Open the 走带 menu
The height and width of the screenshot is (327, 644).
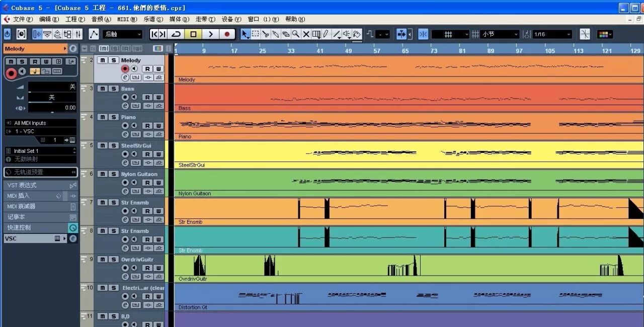pos(205,19)
